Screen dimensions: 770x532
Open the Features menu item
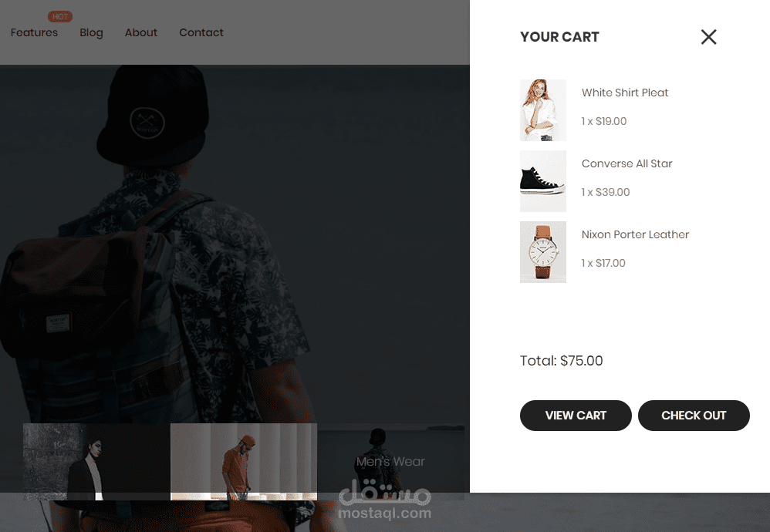(35, 32)
